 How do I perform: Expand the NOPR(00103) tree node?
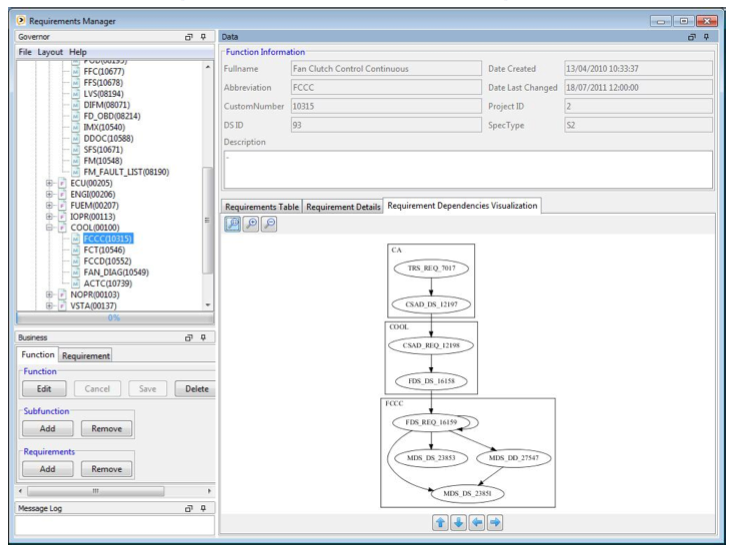coord(49,294)
